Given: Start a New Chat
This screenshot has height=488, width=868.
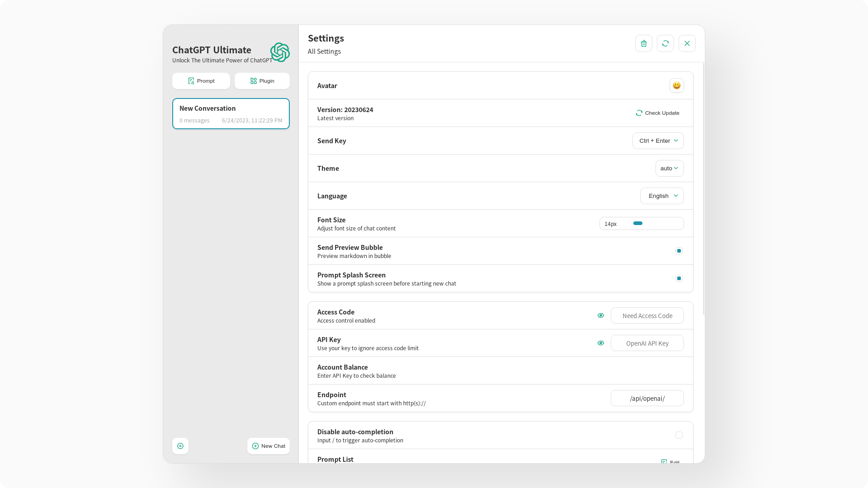Looking at the screenshot, I should tap(269, 446).
